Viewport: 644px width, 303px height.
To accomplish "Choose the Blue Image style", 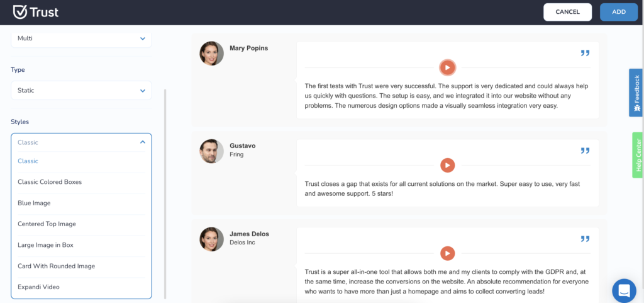I will (81, 203).
